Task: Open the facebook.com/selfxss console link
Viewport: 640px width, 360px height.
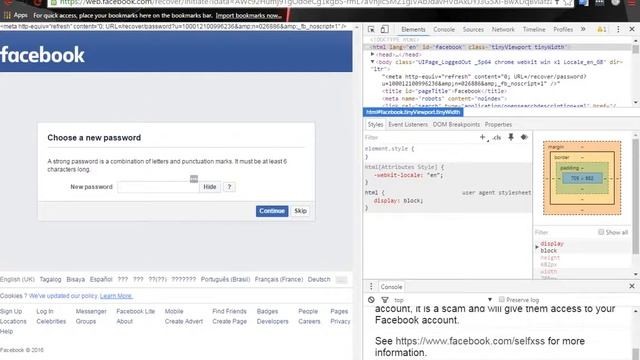Action: click(x=470, y=341)
